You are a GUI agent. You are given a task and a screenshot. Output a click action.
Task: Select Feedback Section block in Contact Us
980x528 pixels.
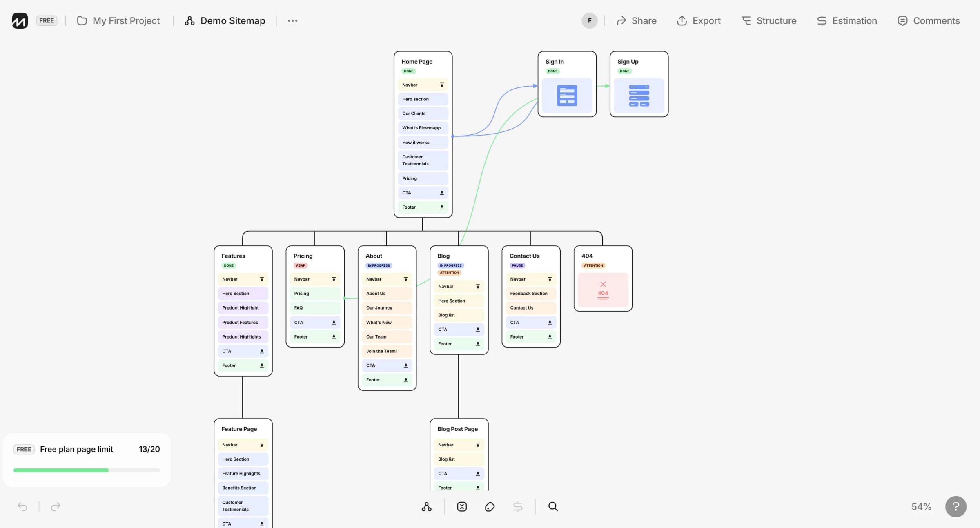tap(531, 294)
